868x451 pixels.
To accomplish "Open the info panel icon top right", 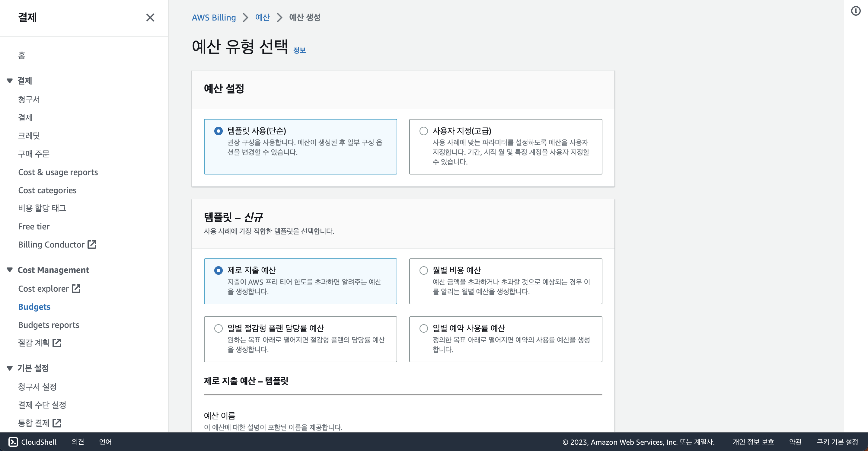I will (856, 11).
